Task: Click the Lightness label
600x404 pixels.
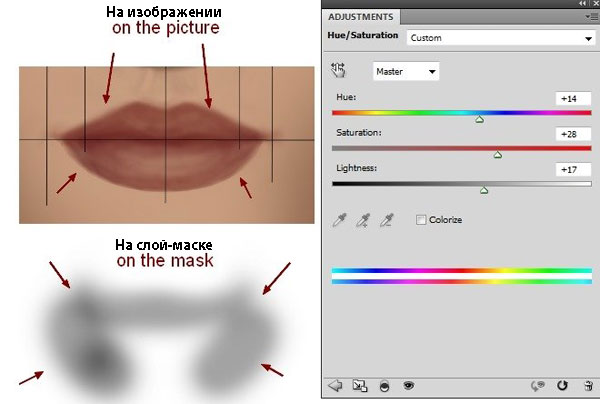Action: coord(356,168)
